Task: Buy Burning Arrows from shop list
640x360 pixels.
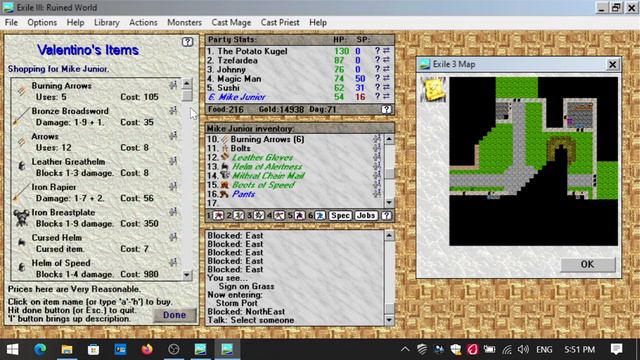Action: click(x=61, y=86)
